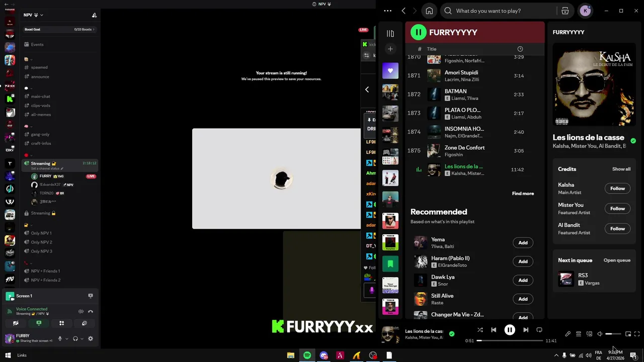Follow Mister You artist
This screenshot has width=644, height=362.
point(617,209)
